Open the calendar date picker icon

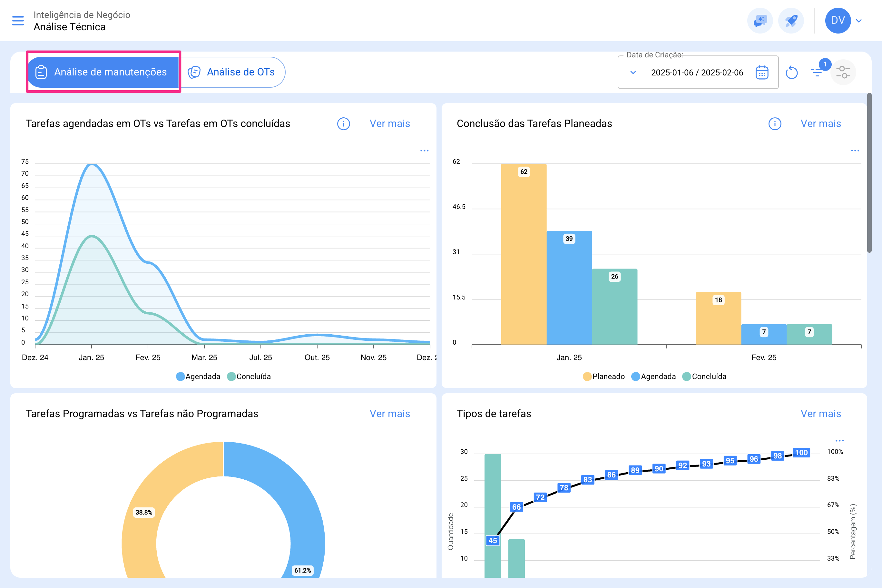coord(762,73)
